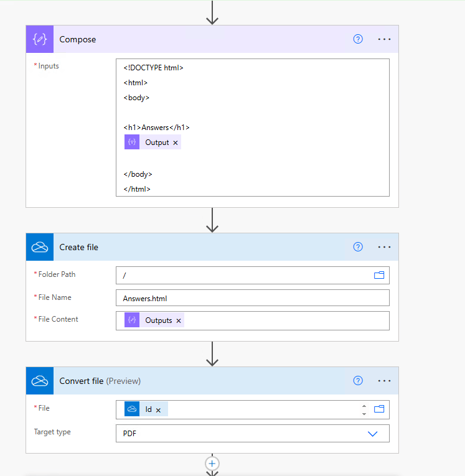The height and width of the screenshot is (476, 465).
Task: Click the File field down stepper arrow
Action: coord(364,414)
